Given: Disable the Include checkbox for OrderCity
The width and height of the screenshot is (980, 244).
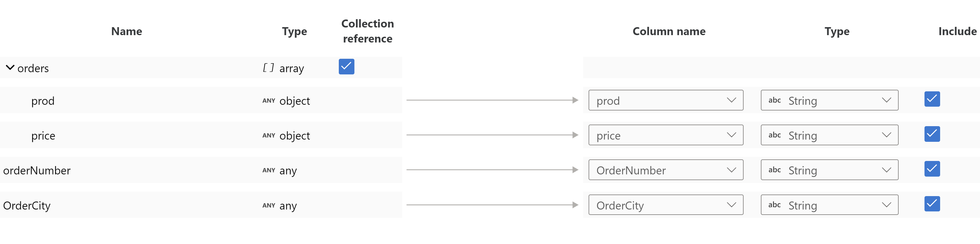Looking at the screenshot, I should click(x=932, y=204).
